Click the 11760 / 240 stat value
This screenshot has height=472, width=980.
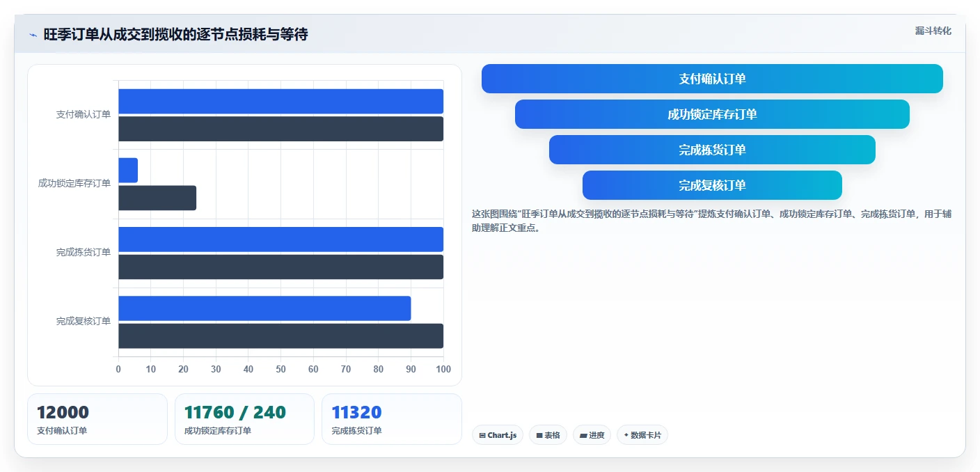(x=235, y=412)
